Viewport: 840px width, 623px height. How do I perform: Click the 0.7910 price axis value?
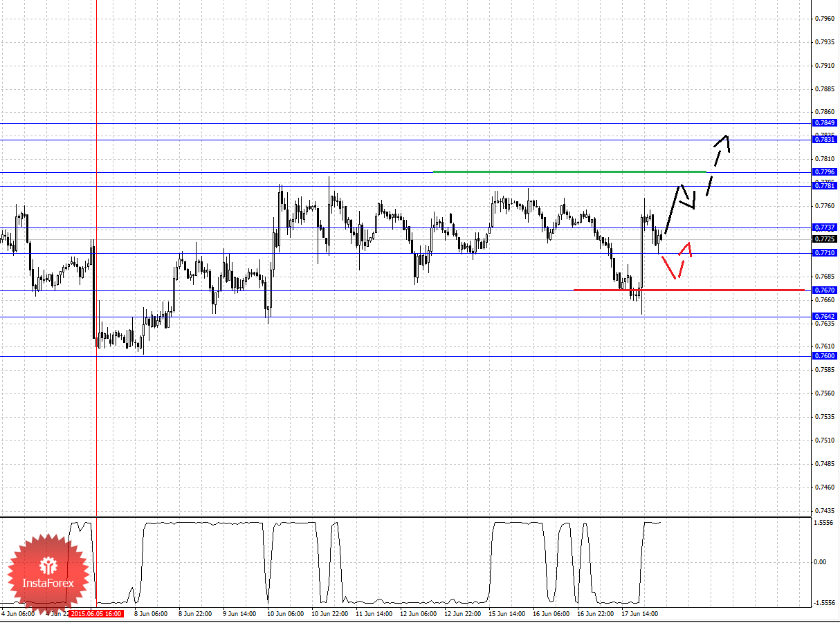click(825, 65)
